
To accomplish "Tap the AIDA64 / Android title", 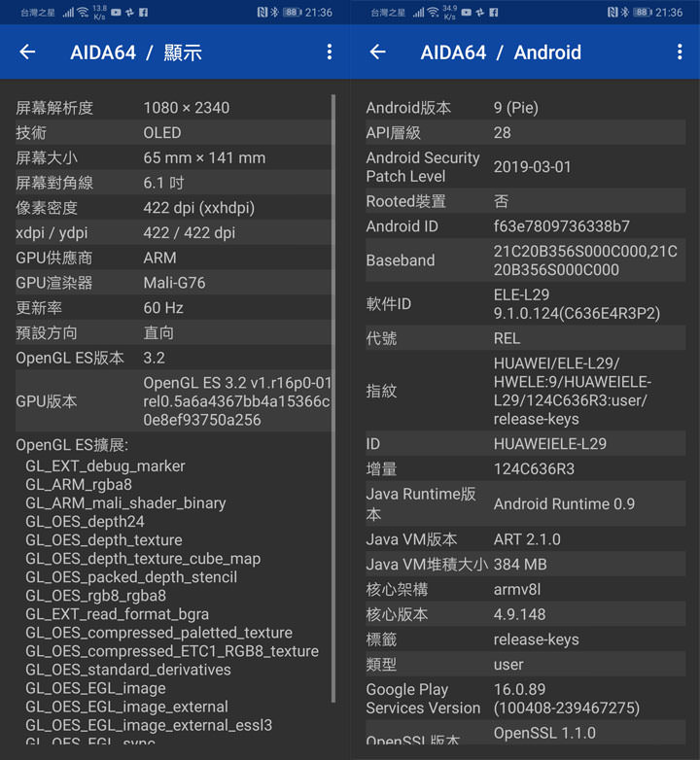I will (x=501, y=52).
